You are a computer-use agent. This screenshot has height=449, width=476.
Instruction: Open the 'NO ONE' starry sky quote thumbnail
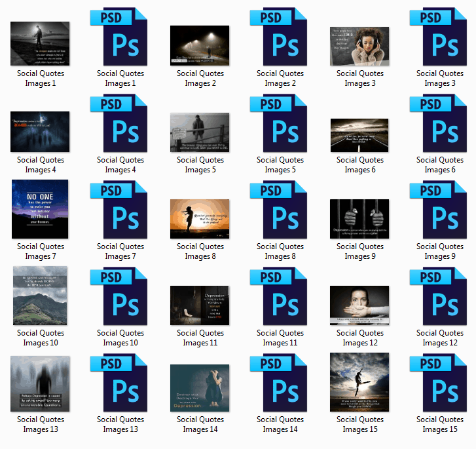click(40, 210)
